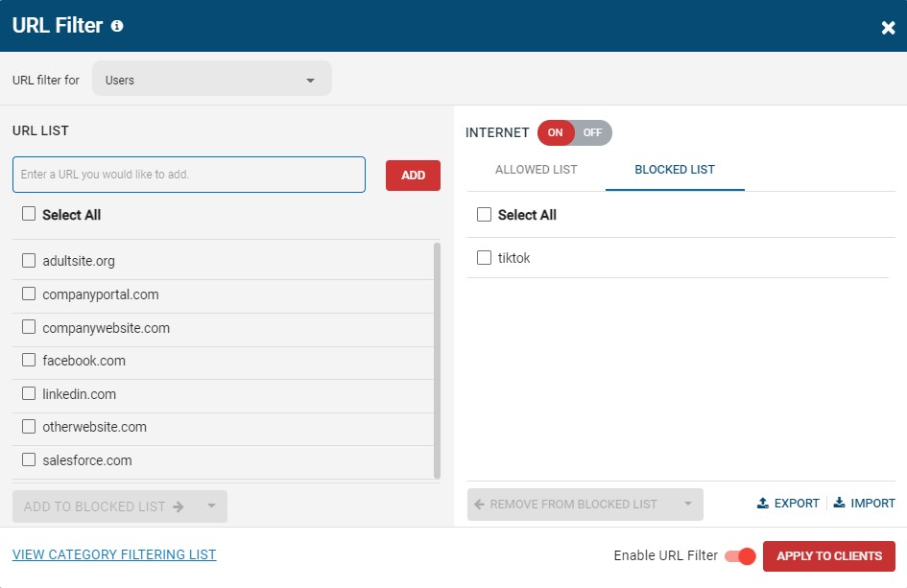Open VIEW CATEGORY FILTERING LIST link
This screenshot has height=588, width=907.
coord(114,554)
